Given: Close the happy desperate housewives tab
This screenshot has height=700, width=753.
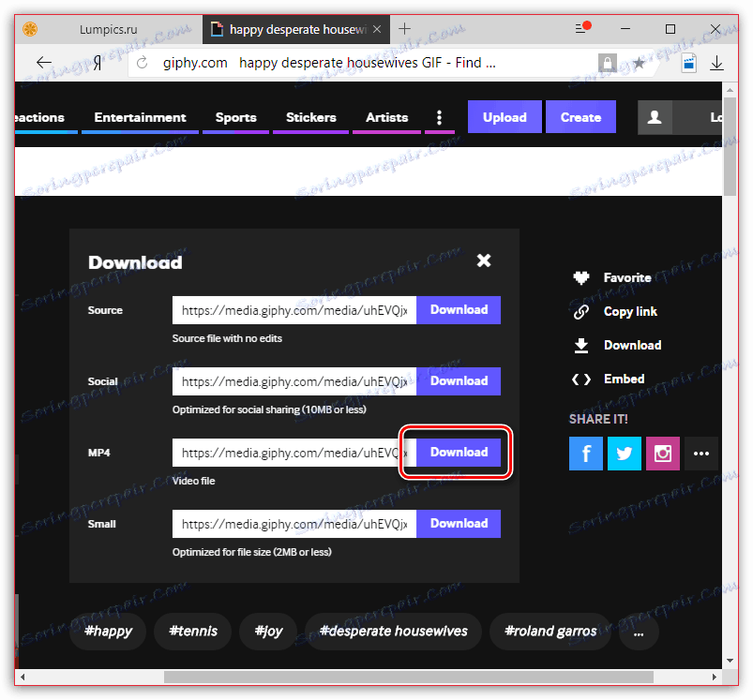Looking at the screenshot, I should [377, 29].
